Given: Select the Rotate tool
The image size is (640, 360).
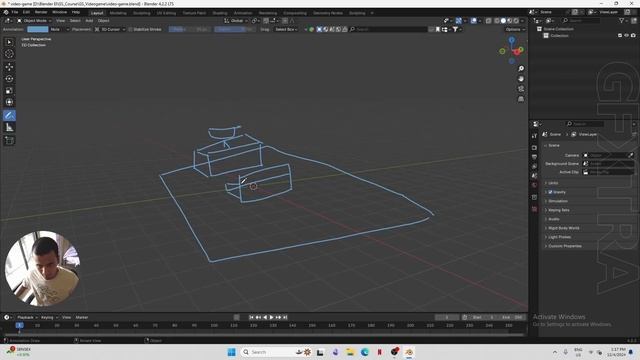Looking at the screenshot, I should [x=9, y=79].
